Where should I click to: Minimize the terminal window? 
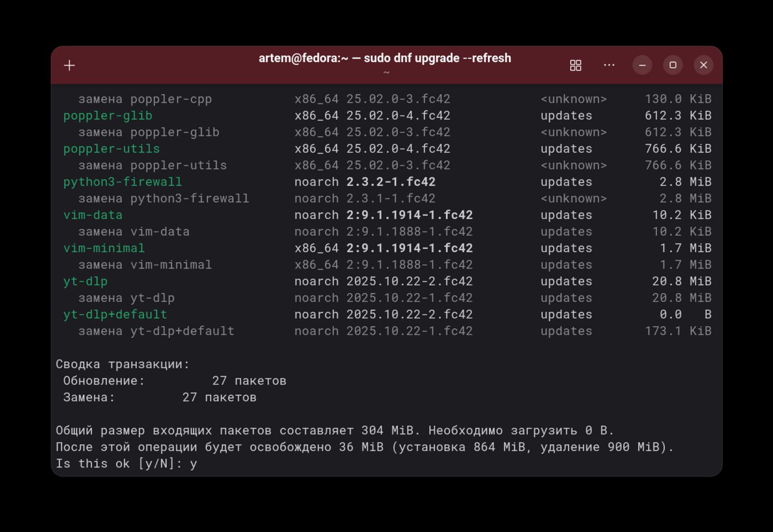642,65
